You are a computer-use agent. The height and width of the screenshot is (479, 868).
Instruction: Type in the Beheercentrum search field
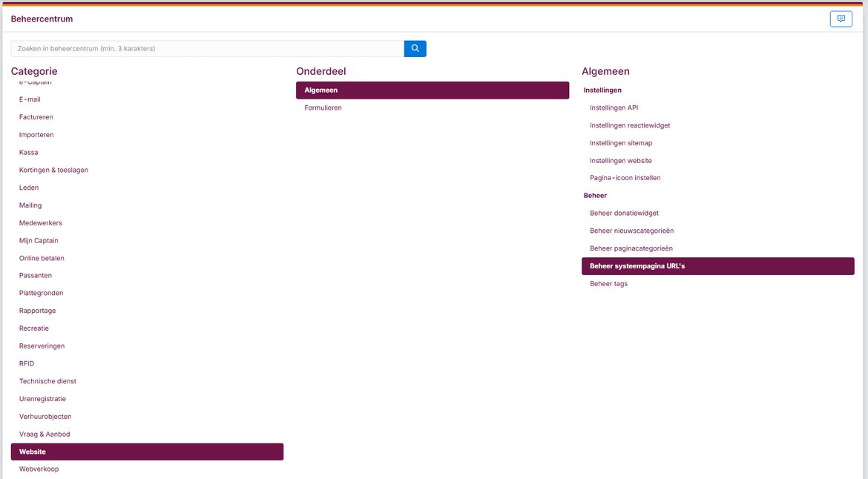[207, 49]
